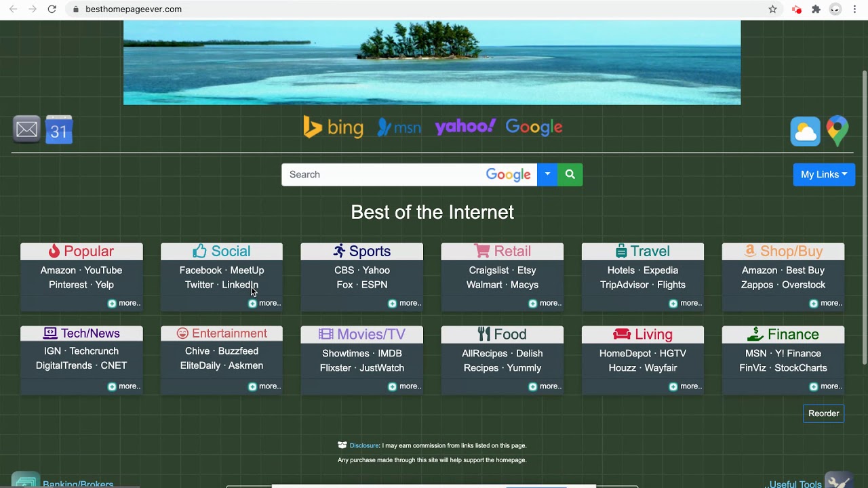The width and height of the screenshot is (868, 488).
Task: Click the browser reload icon
Action: point(52,9)
